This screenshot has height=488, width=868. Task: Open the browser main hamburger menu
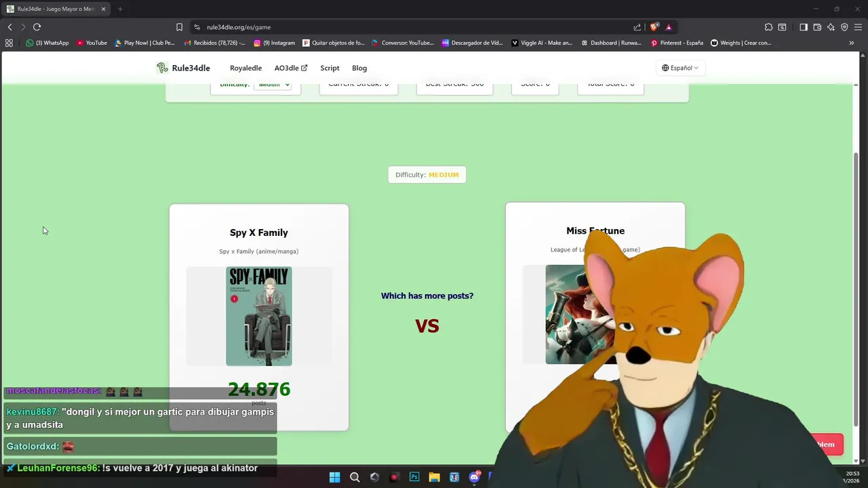pyautogui.click(x=858, y=27)
